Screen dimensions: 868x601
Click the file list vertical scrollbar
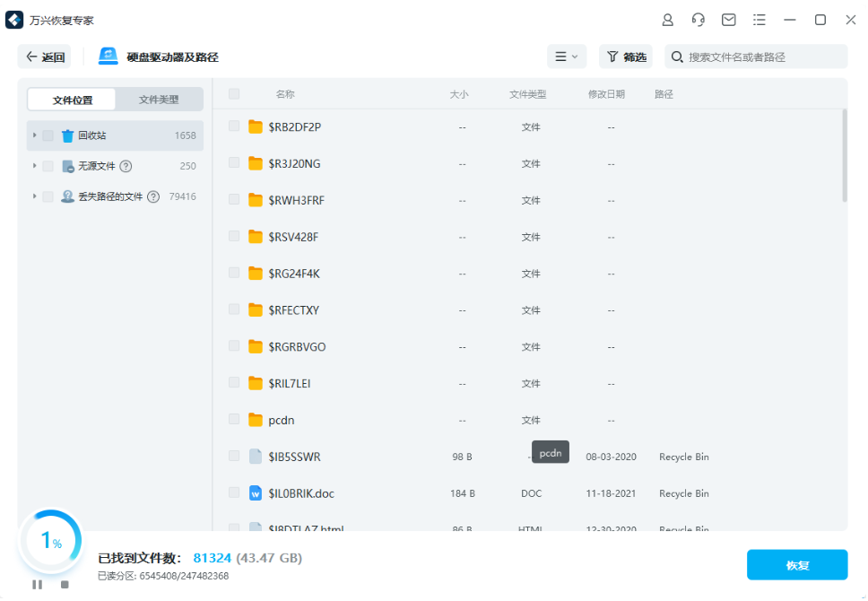pos(845,156)
